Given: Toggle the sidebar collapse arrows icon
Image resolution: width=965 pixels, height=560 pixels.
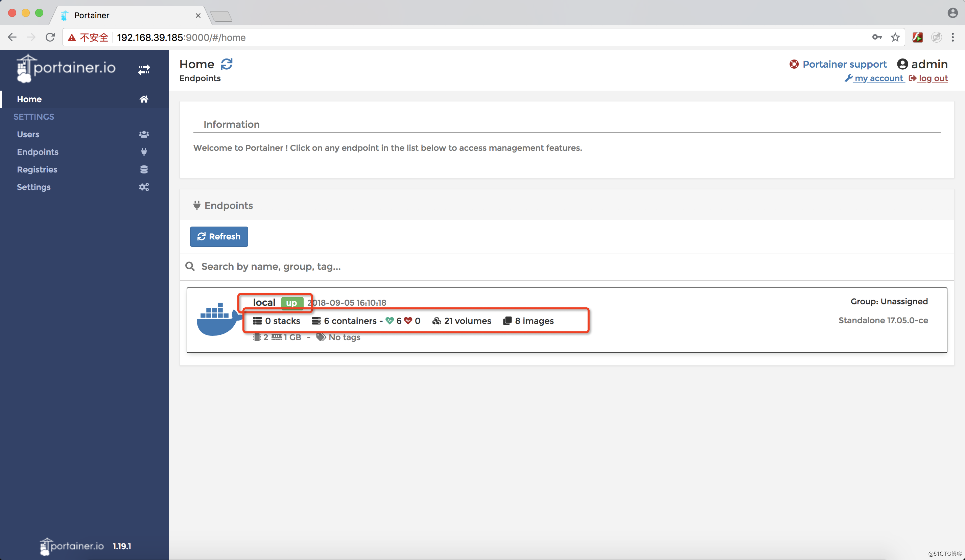Looking at the screenshot, I should [144, 70].
